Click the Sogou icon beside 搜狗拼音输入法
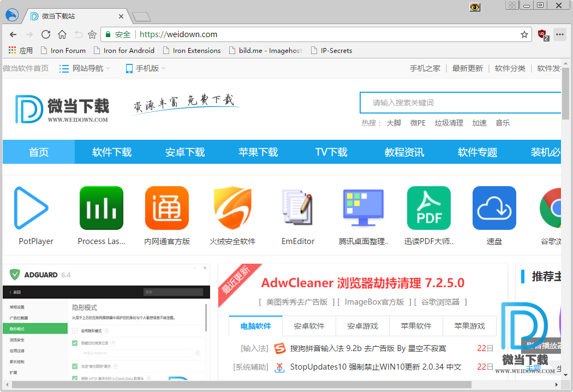 pos(280,348)
